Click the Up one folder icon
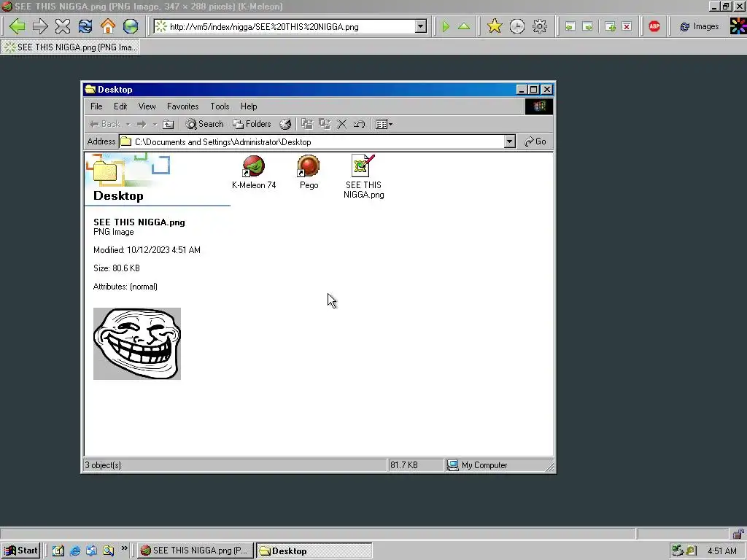Screen dimensions: 747x560 (168, 124)
